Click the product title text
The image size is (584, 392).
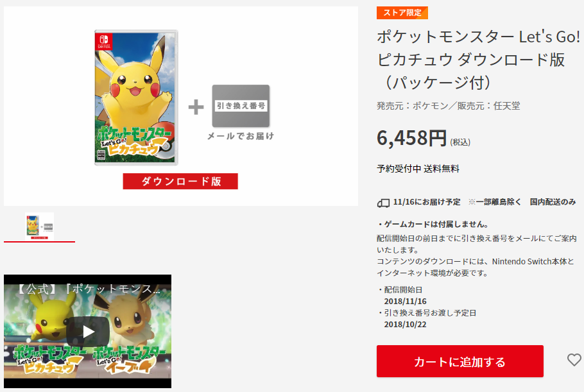point(478,60)
